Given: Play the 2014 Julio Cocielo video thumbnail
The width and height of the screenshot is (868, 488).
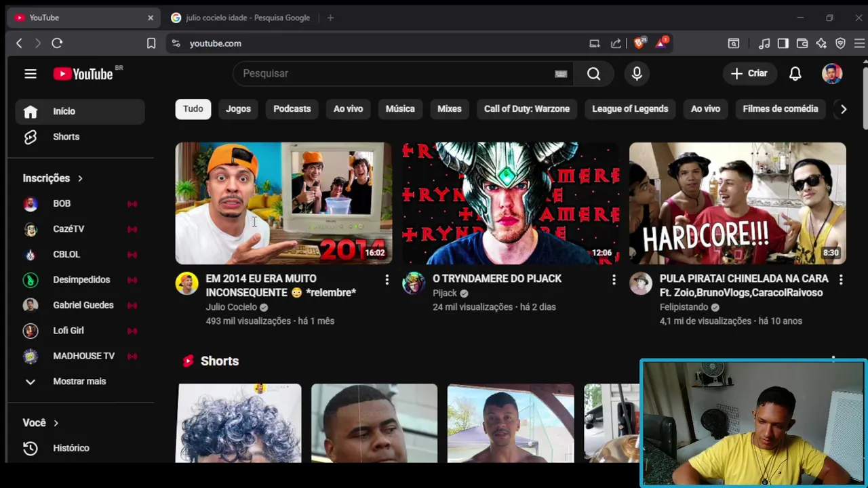Looking at the screenshot, I should click(x=283, y=203).
